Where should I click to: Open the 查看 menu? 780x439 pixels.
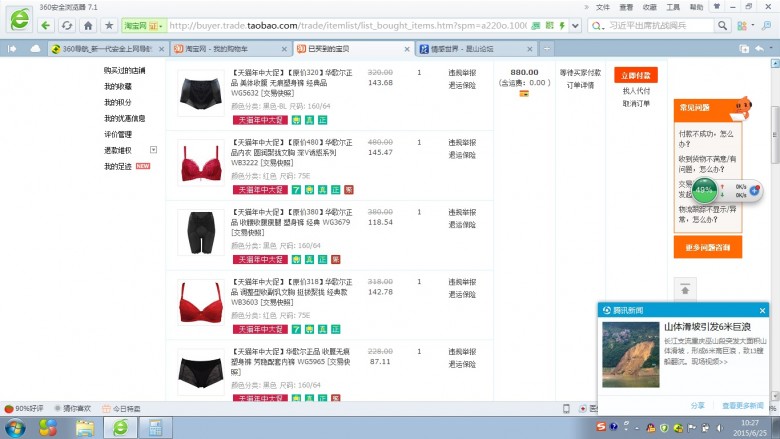click(626, 7)
